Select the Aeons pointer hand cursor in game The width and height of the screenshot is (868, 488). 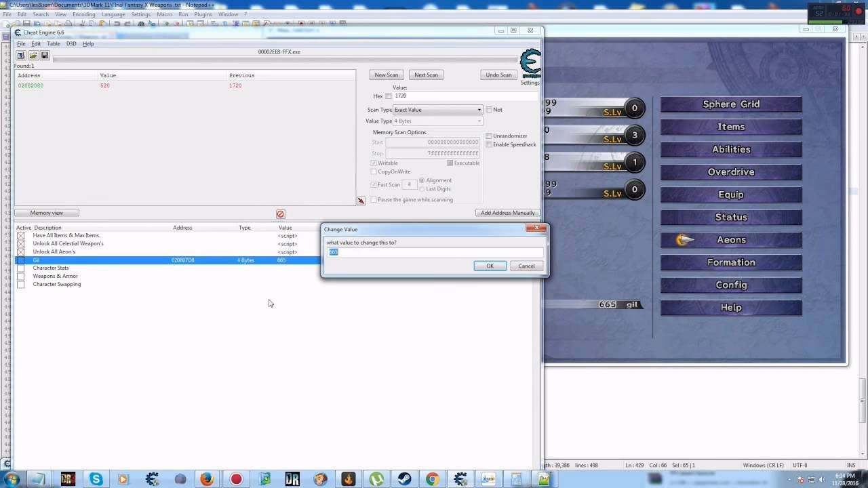point(685,240)
